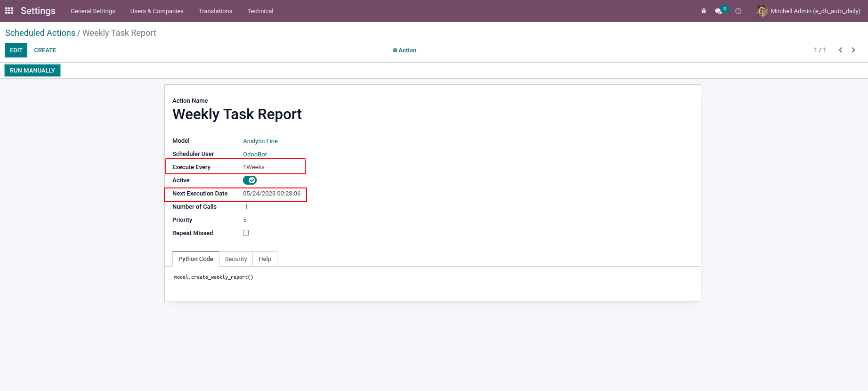The height and width of the screenshot is (391, 868).
Task: Toggle the Active switch off
Action: tap(250, 180)
